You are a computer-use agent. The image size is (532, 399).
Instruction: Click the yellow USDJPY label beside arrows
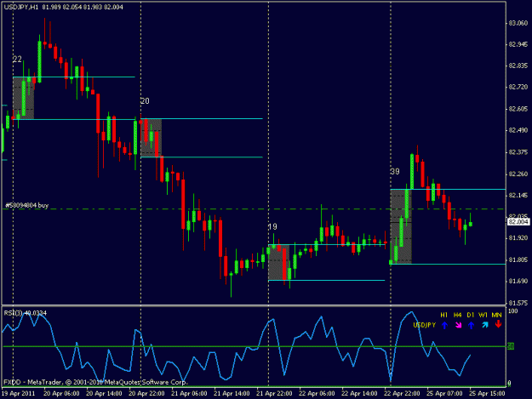pos(425,325)
